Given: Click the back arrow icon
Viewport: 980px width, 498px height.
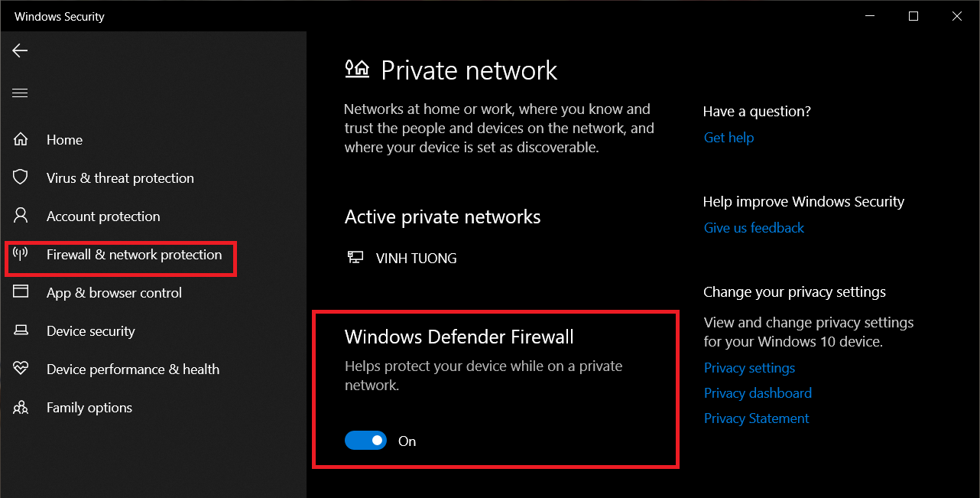Looking at the screenshot, I should point(20,50).
